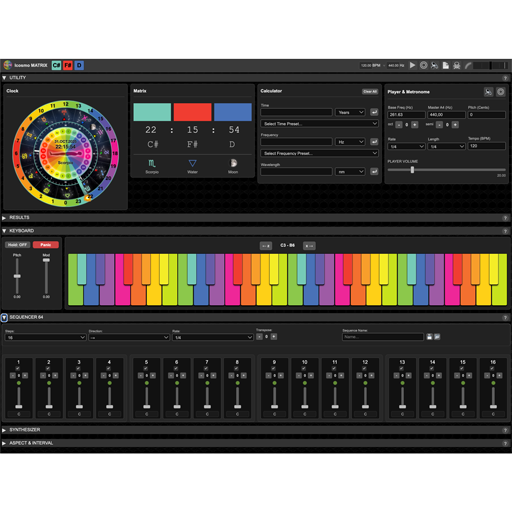Increase the oct value with plus button
The height and width of the screenshot is (512, 512).
tap(415, 125)
